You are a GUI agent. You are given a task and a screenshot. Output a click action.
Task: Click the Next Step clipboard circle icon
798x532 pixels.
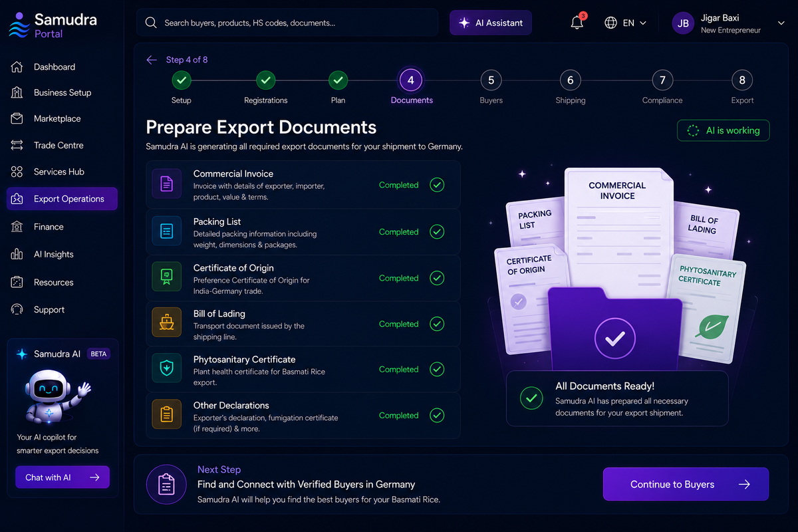coord(166,484)
